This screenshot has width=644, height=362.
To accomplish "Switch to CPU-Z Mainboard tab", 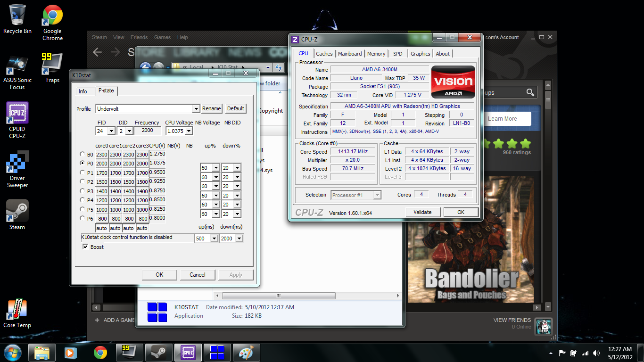I will tap(350, 54).
